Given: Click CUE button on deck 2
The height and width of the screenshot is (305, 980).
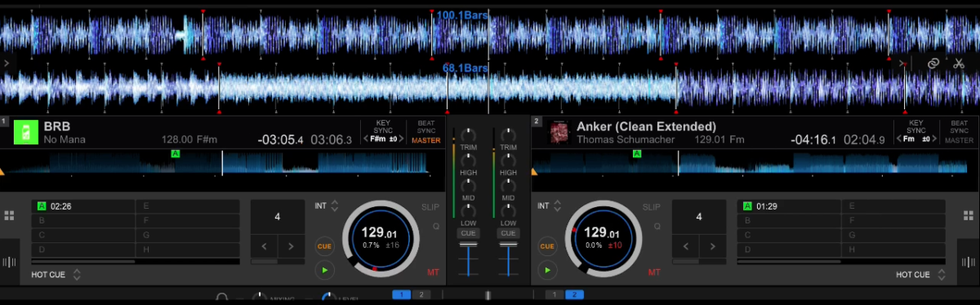Looking at the screenshot, I should tap(547, 245).
